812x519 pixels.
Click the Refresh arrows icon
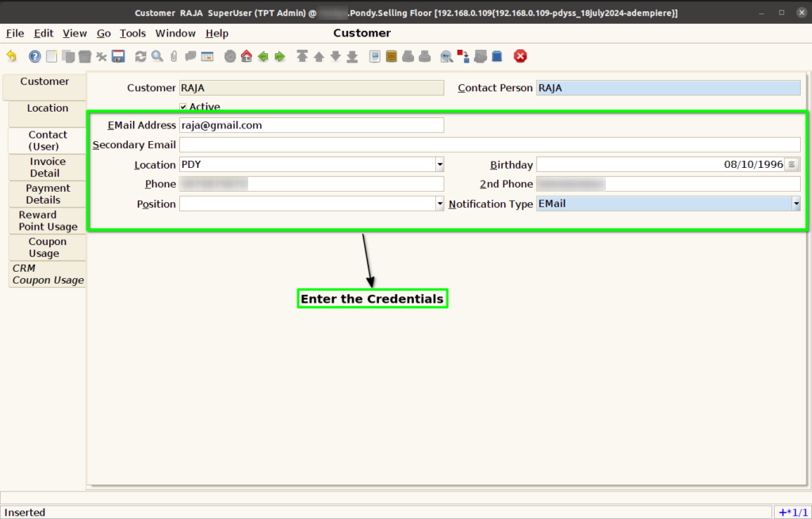click(x=141, y=56)
